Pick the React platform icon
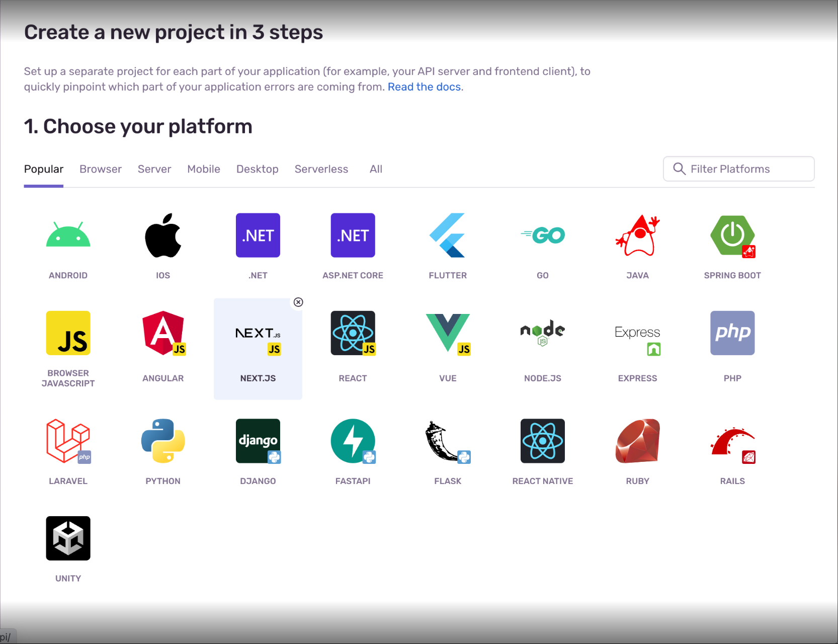838x644 pixels. tap(353, 333)
